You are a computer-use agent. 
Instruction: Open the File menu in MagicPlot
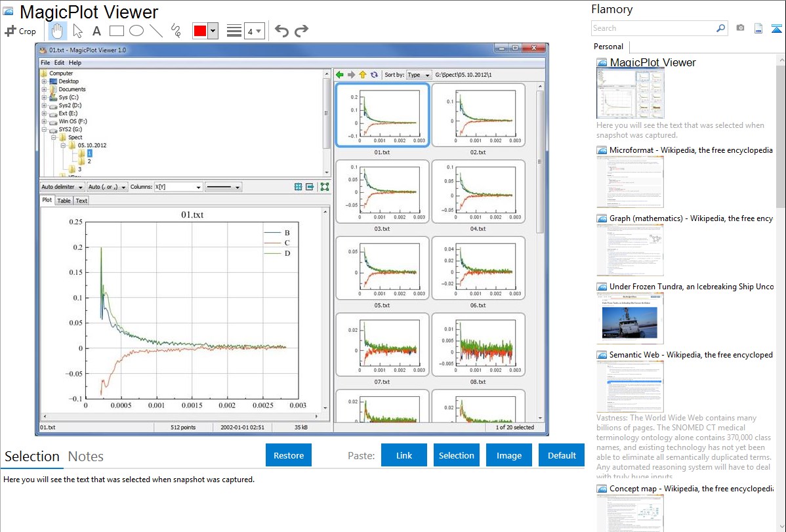click(x=45, y=63)
